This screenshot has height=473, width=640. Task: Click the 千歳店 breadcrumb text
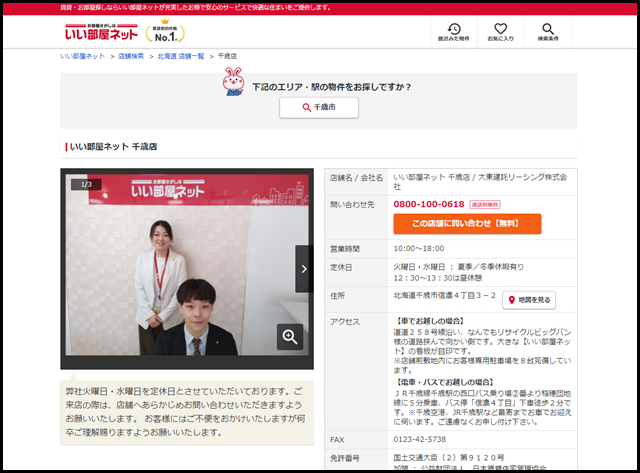(x=227, y=56)
